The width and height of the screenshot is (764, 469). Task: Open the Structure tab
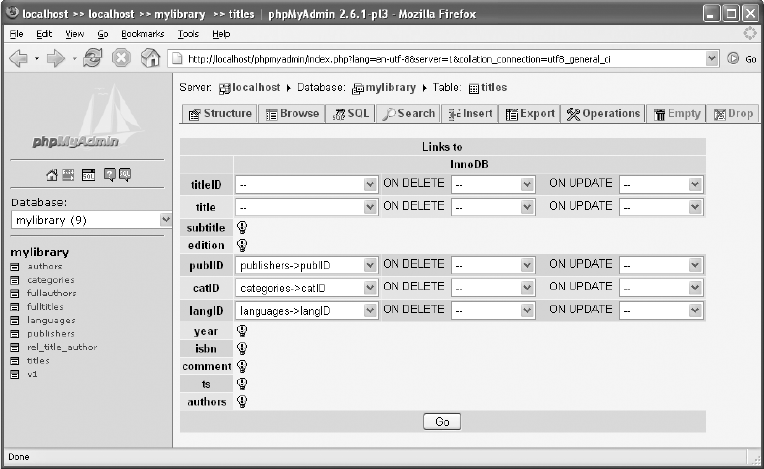tap(220, 113)
